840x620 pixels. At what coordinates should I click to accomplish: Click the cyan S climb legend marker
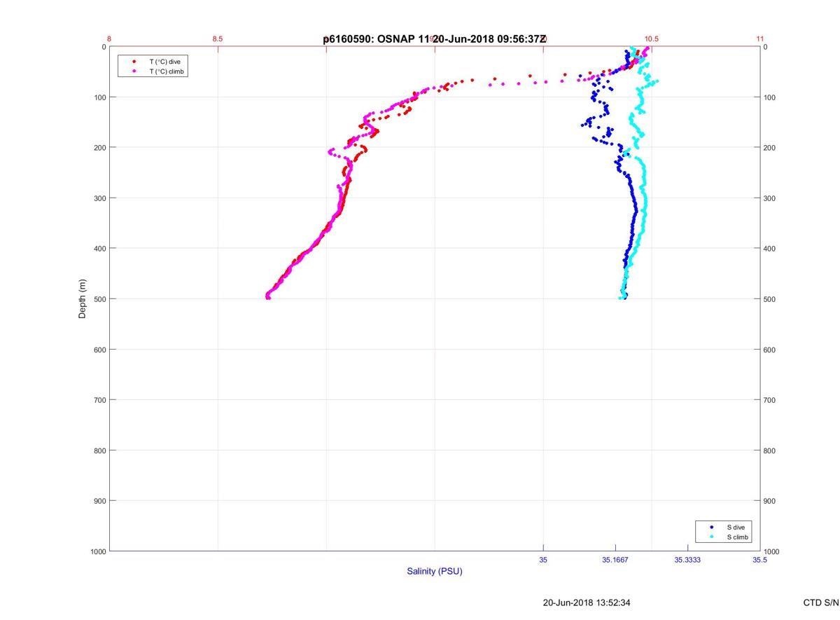click(712, 537)
